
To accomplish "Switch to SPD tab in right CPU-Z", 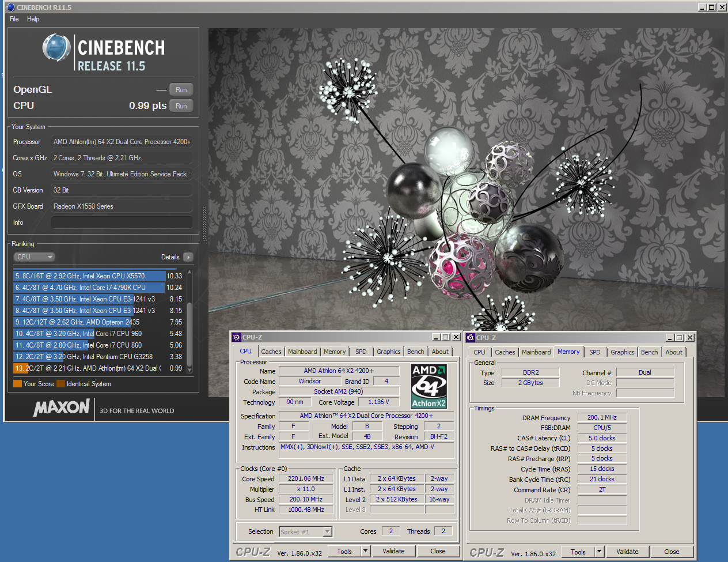I will pos(595,352).
